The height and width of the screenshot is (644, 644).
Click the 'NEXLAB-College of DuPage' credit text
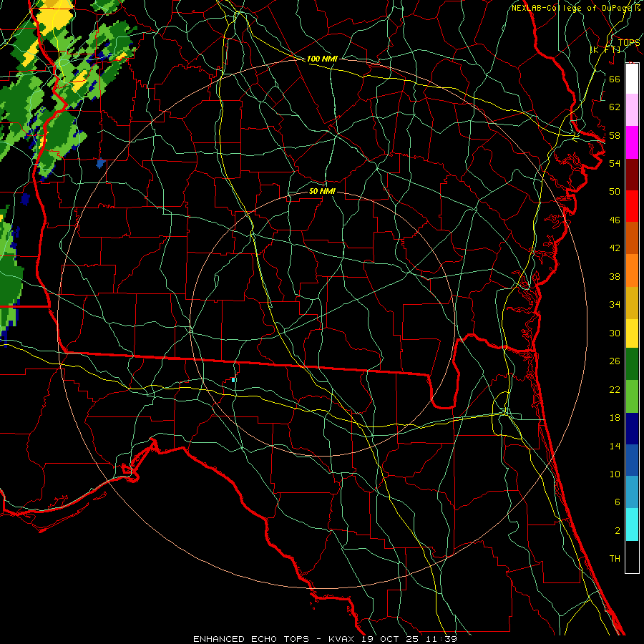pyautogui.click(x=572, y=8)
